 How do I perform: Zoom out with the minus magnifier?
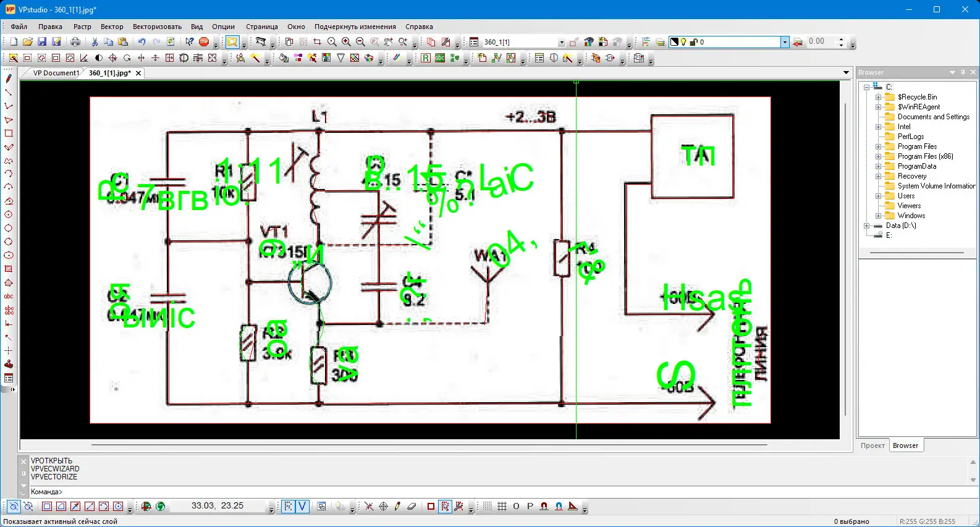click(360, 42)
